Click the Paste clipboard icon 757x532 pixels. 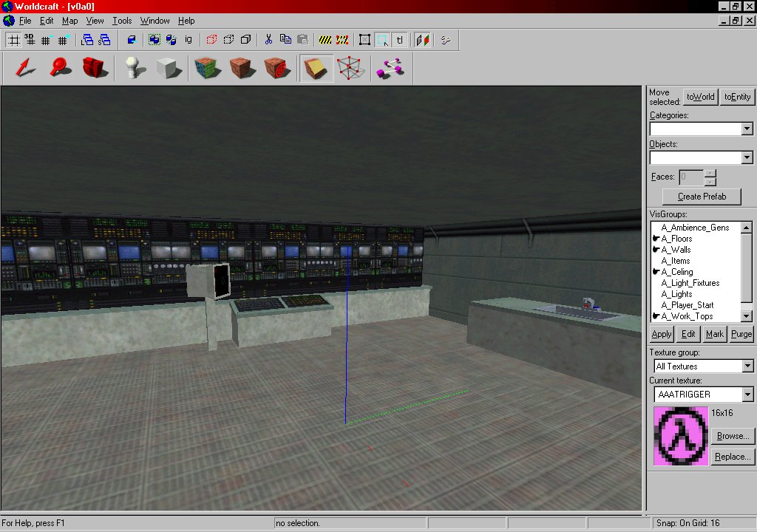[302, 40]
